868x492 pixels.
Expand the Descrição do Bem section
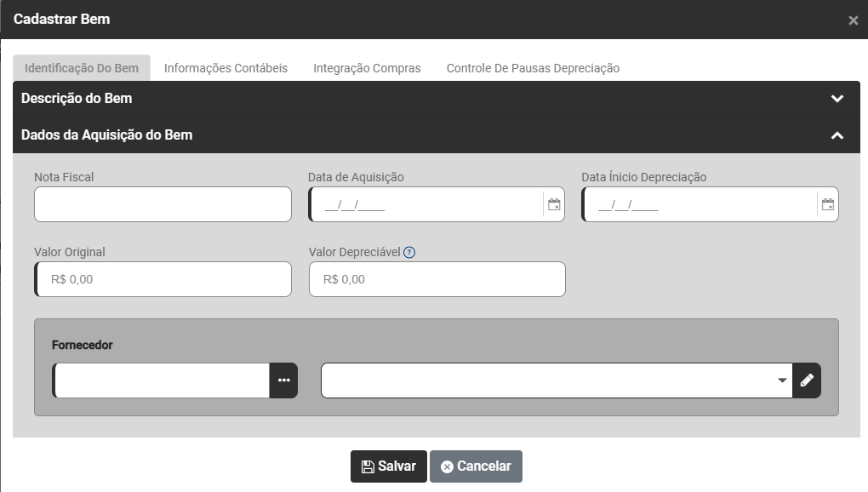point(837,99)
